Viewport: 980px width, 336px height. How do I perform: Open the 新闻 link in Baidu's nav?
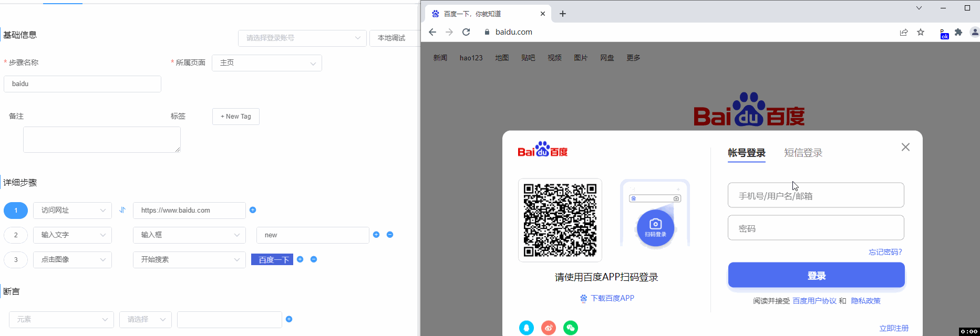coord(440,58)
